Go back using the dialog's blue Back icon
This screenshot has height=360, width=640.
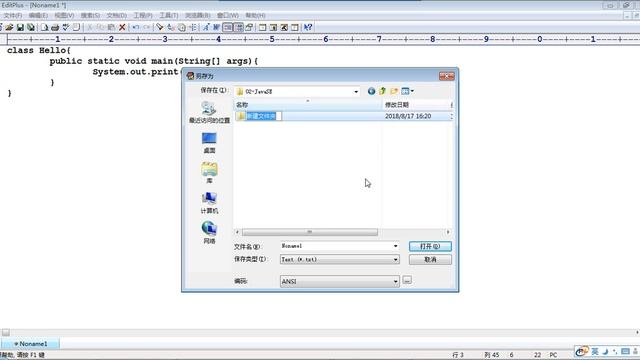click(x=371, y=91)
